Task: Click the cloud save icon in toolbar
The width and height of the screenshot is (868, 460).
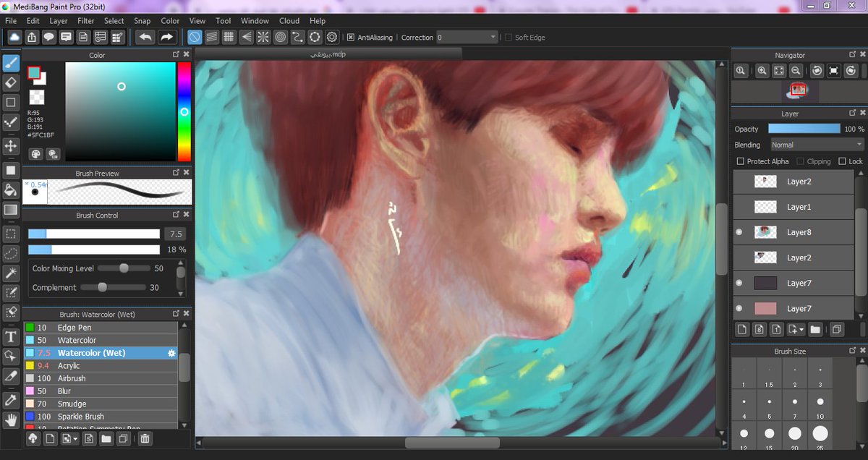Action: coord(14,37)
